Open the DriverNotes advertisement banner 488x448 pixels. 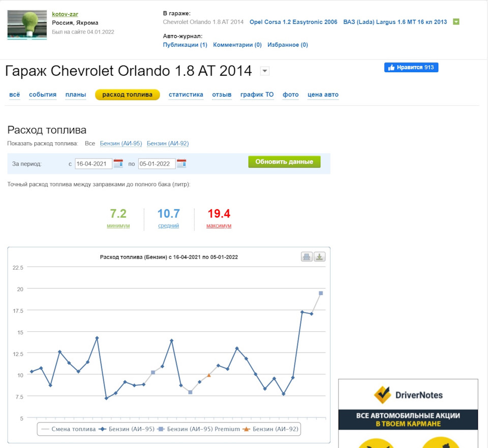[x=408, y=413]
